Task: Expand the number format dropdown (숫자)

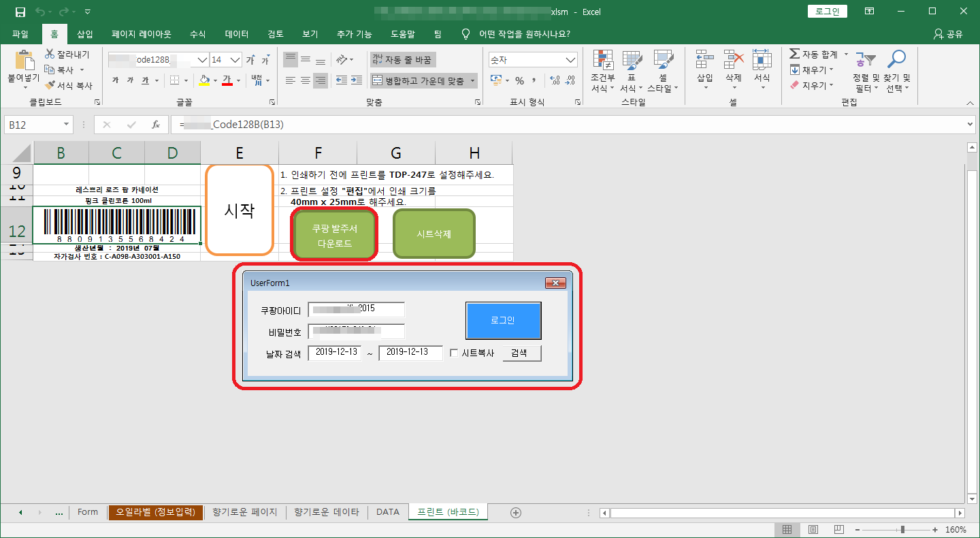Action: (570, 60)
